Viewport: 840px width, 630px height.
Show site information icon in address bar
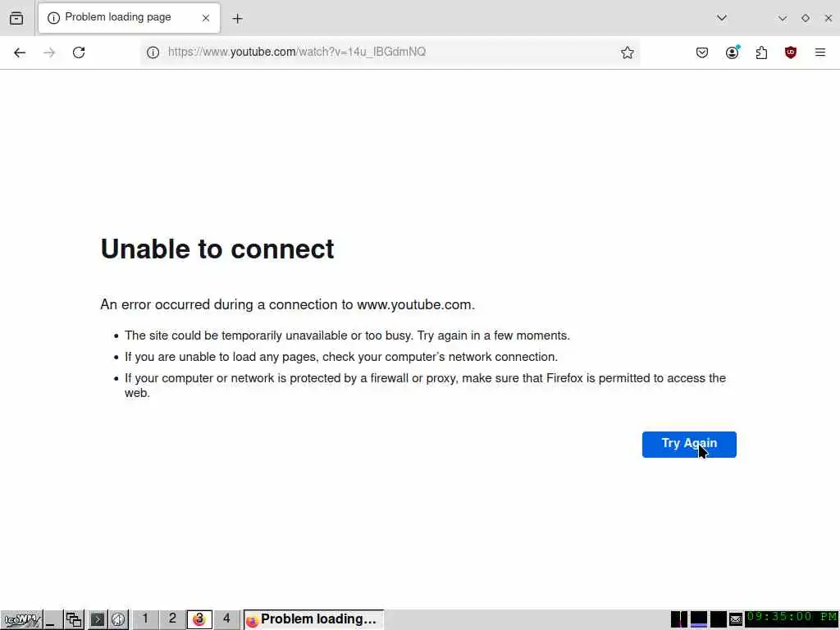tap(153, 52)
